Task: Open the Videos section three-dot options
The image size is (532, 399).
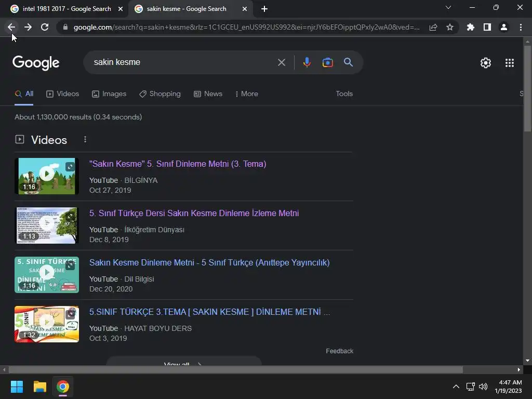Action: (x=85, y=139)
